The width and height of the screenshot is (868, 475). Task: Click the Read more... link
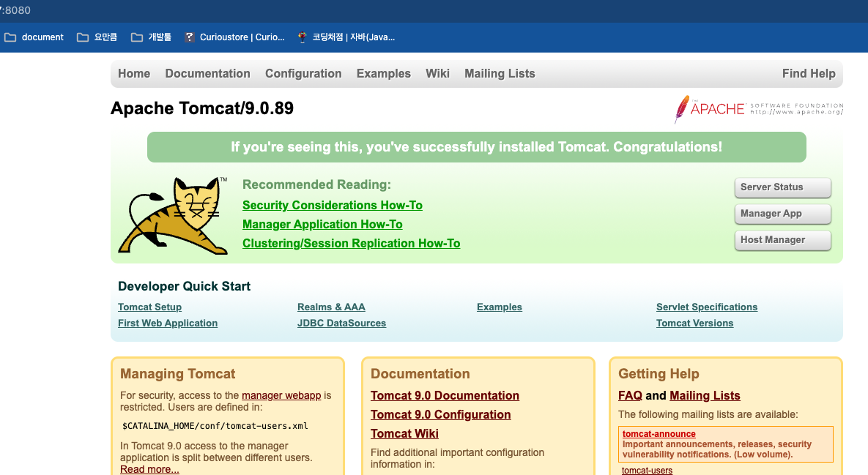pyautogui.click(x=149, y=469)
